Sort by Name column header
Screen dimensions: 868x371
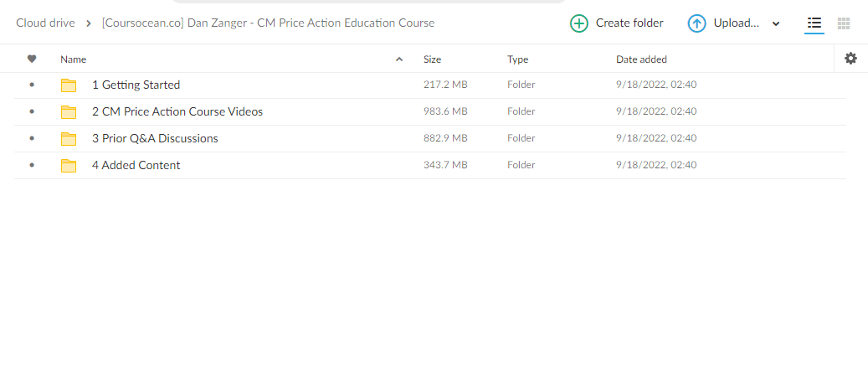(x=73, y=59)
